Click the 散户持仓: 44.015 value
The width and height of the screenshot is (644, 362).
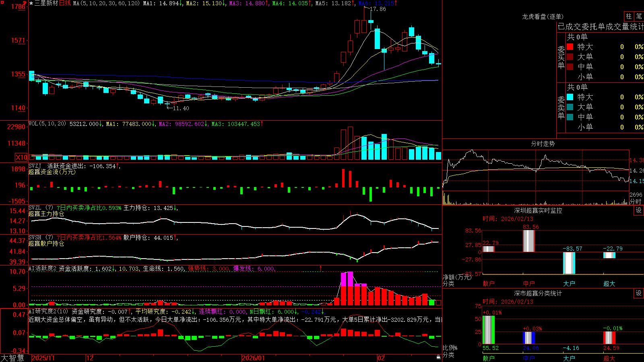[x=148, y=238]
